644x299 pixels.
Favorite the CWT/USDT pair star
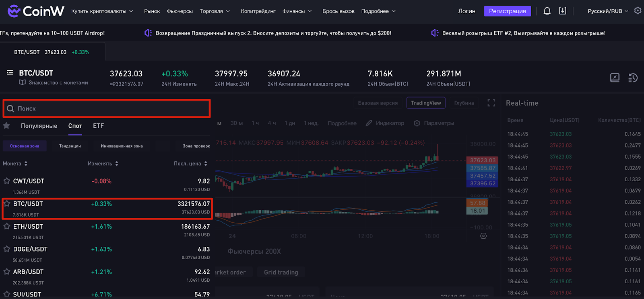coord(7,181)
